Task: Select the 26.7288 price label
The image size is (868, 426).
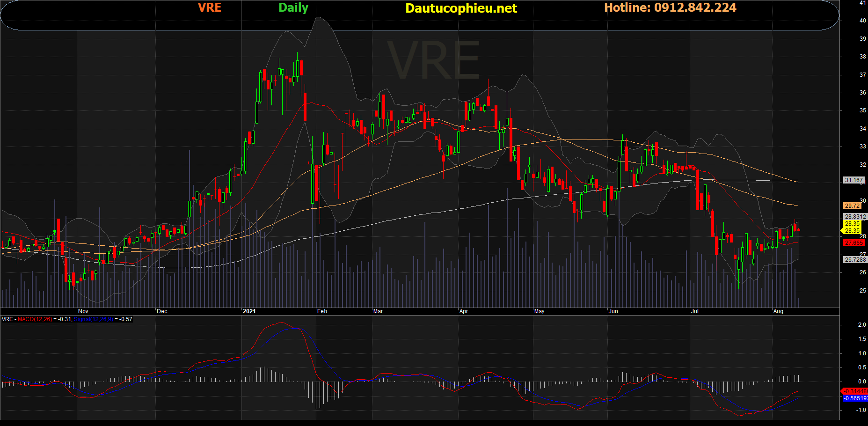Action: coord(855,260)
